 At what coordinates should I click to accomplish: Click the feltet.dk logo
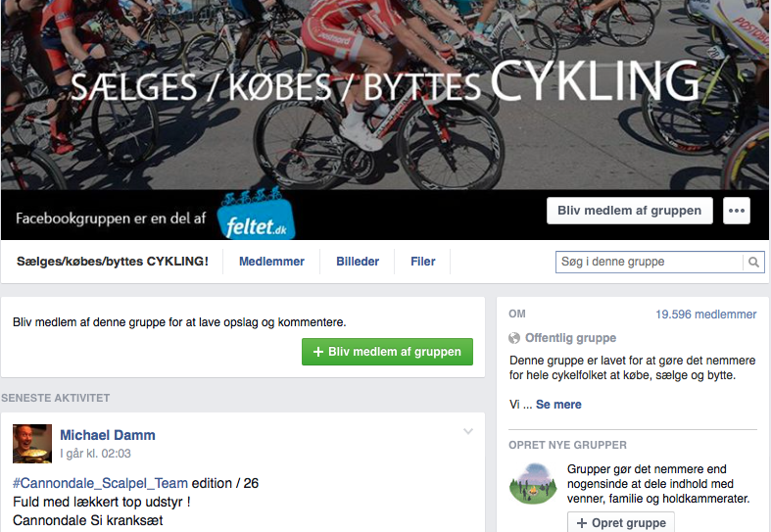click(256, 217)
